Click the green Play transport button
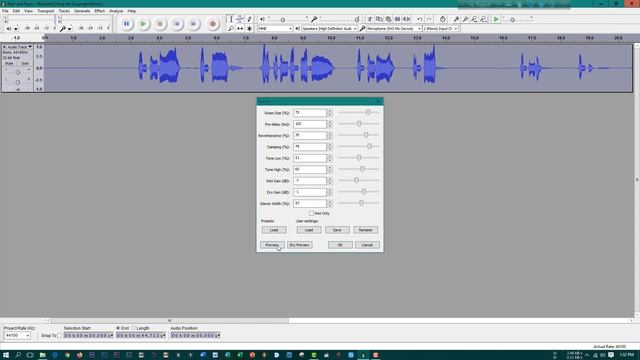This screenshot has height=360, width=640. pos(143,24)
